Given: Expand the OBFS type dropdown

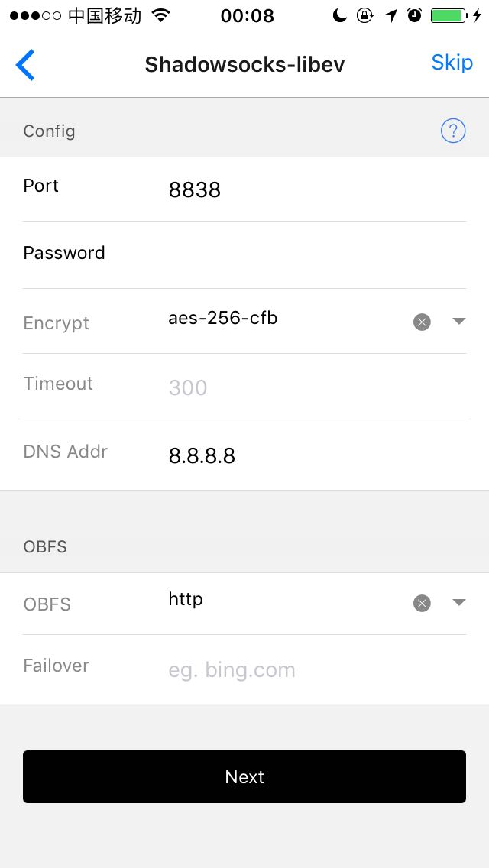Looking at the screenshot, I should pos(458,603).
